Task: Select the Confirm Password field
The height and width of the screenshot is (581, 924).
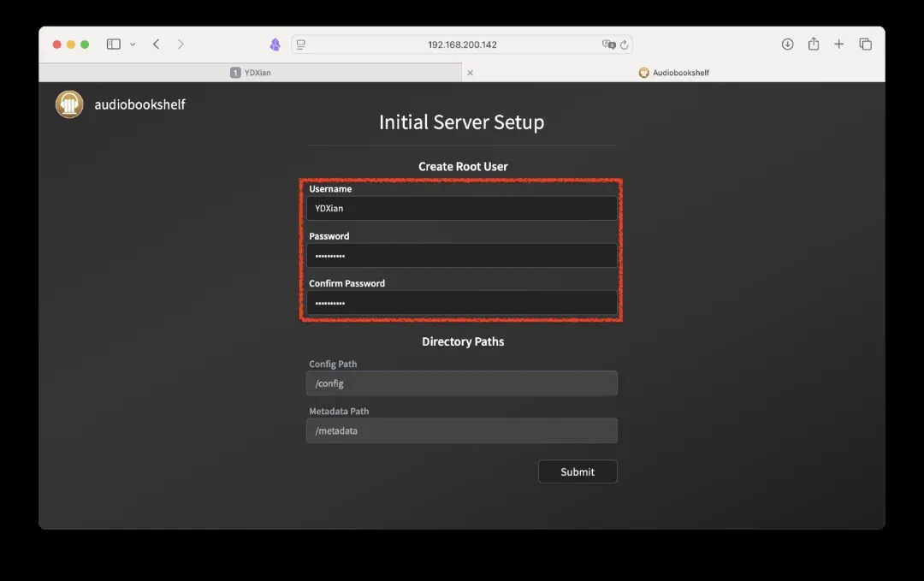Action: coord(461,303)
